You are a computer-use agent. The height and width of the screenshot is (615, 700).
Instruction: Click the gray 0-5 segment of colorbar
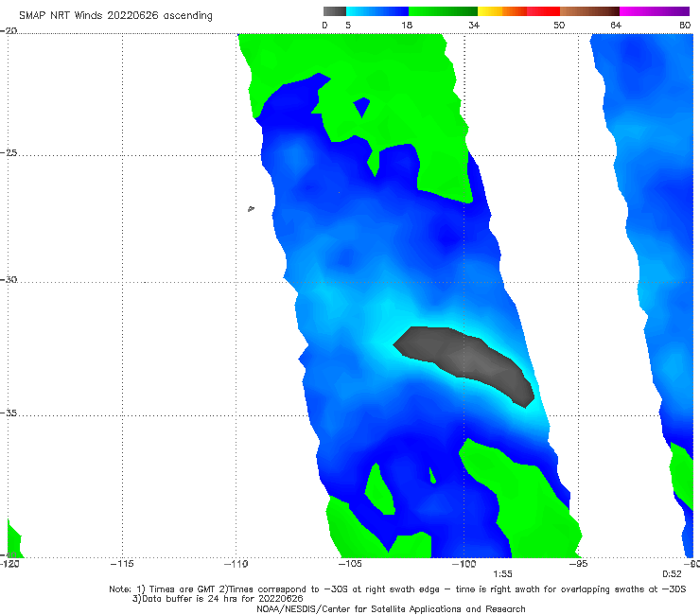(335, 11)
